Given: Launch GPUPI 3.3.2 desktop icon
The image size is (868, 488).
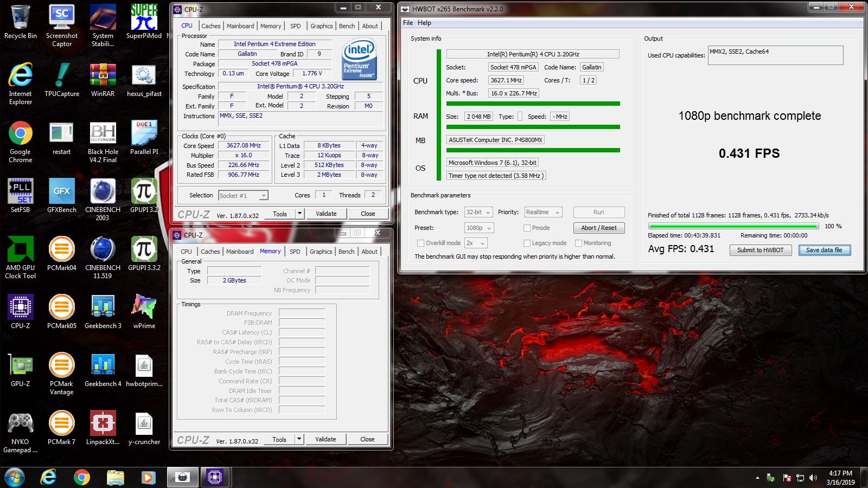Looking at the screenshot, I should coord(144,254).
